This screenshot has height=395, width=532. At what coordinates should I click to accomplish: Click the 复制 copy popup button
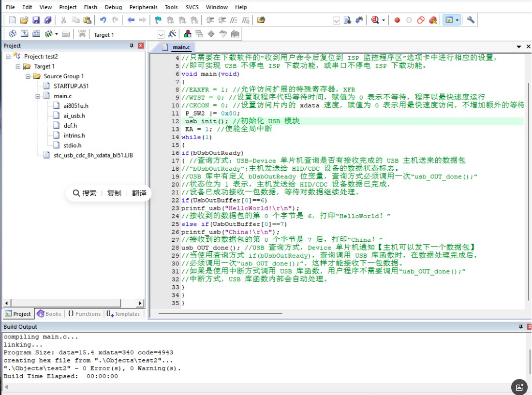pyautogui.click(x=114, y=193)
